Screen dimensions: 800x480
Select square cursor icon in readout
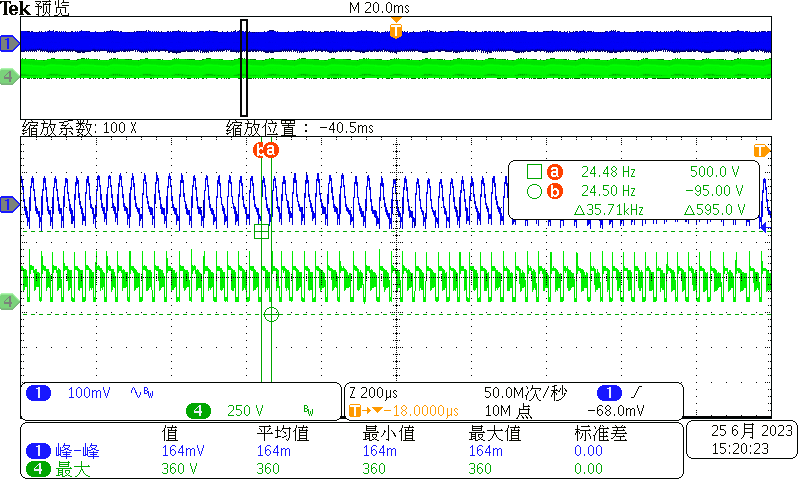click(x=534, y=171)
